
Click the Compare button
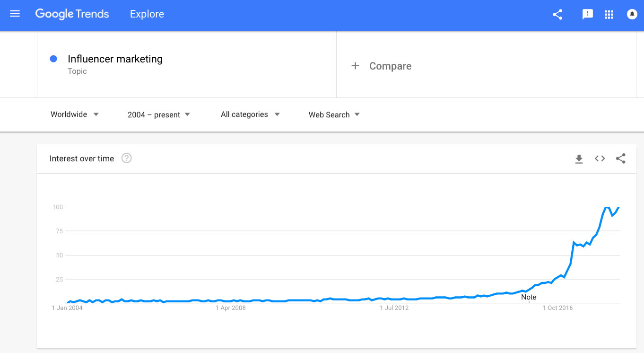[x=390, y=66]
